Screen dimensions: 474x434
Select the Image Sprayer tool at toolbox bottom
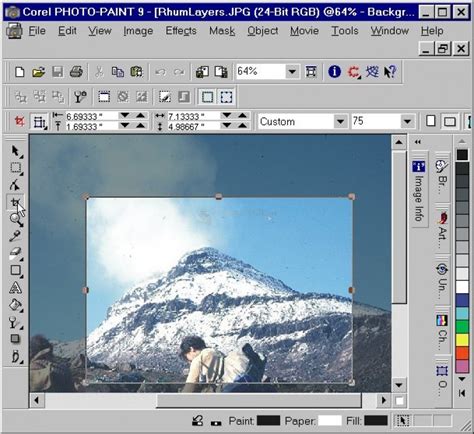point(15,357)
